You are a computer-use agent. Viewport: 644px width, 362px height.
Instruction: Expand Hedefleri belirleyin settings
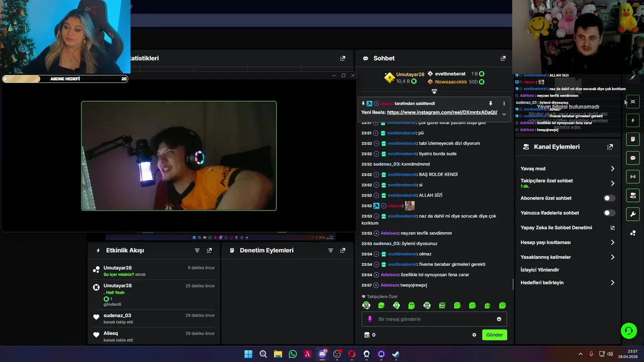click(612, 283)
